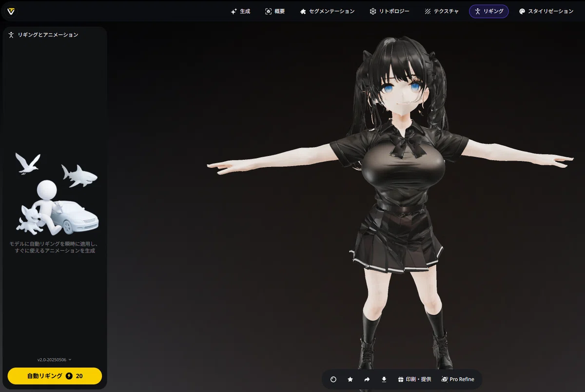Image resolution: width=585 pixels, height=392 pixels.
Task: Select the active リギング tab
Action: [x=488, y=11]
